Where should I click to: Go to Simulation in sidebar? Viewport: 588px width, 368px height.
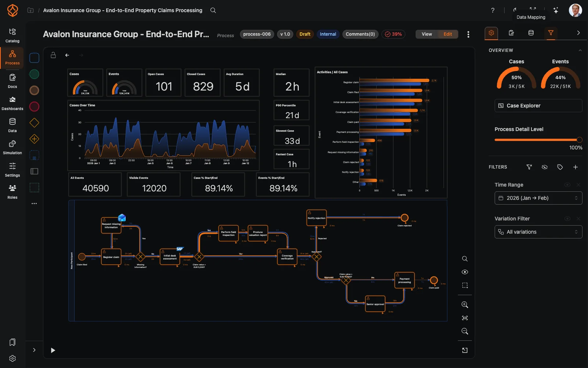coord(12,148)
